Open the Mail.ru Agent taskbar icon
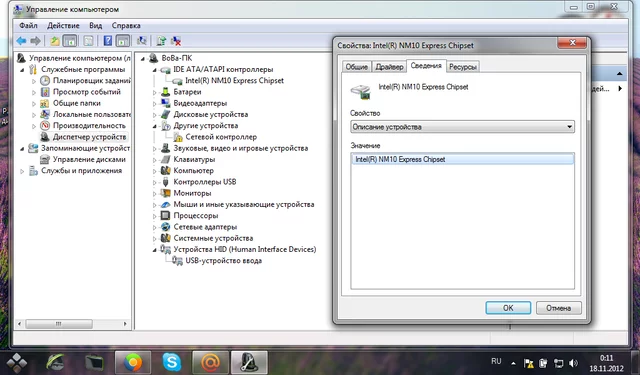 [210, 362]
